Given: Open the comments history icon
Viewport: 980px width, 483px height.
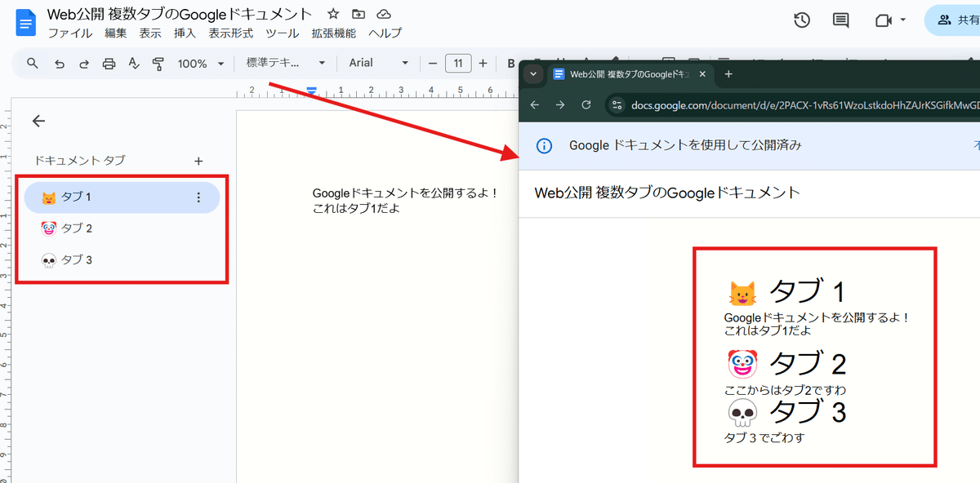Looking at the screenshot, I should coord(840,20).
